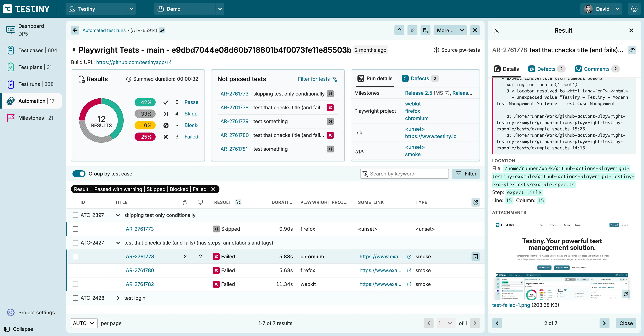Open attachment screenshot in new window
Screen dimensions: 644x336
[626, 294]
